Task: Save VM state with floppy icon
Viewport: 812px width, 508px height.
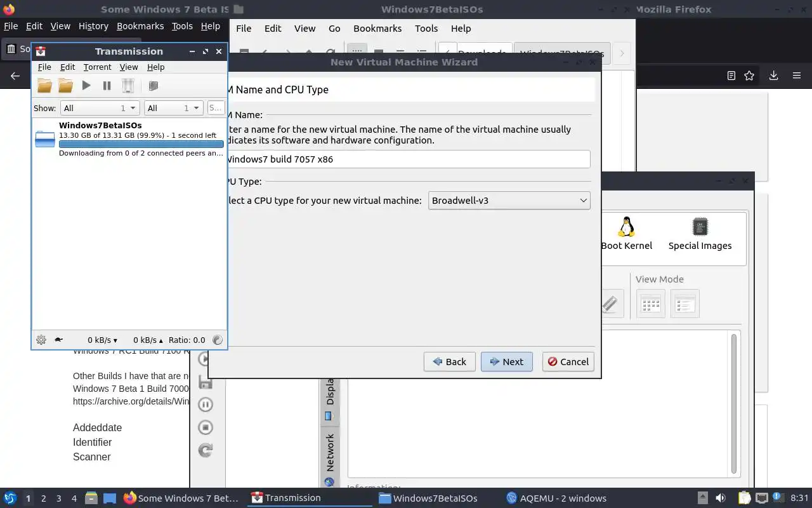Action: [x=205, y=382]
